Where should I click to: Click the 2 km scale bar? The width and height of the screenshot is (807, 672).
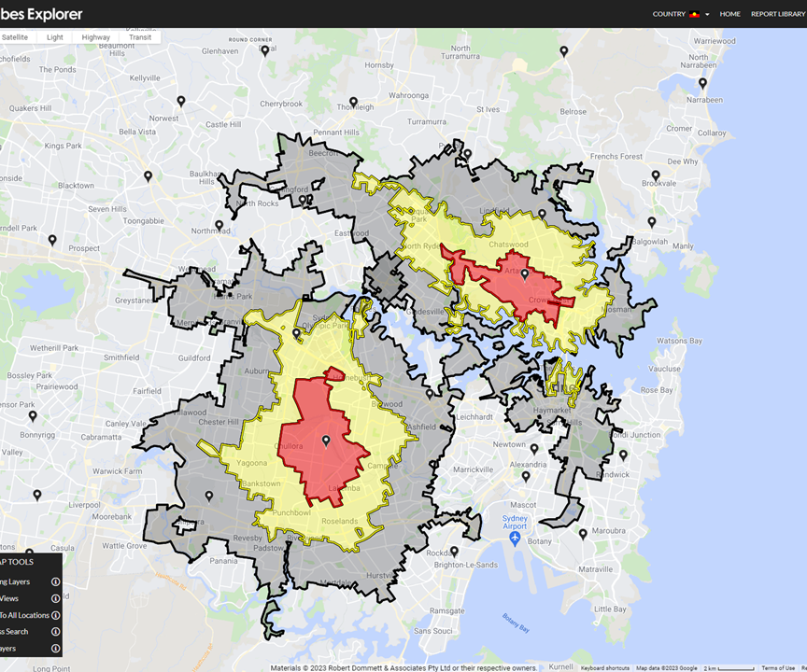[729, 668]
